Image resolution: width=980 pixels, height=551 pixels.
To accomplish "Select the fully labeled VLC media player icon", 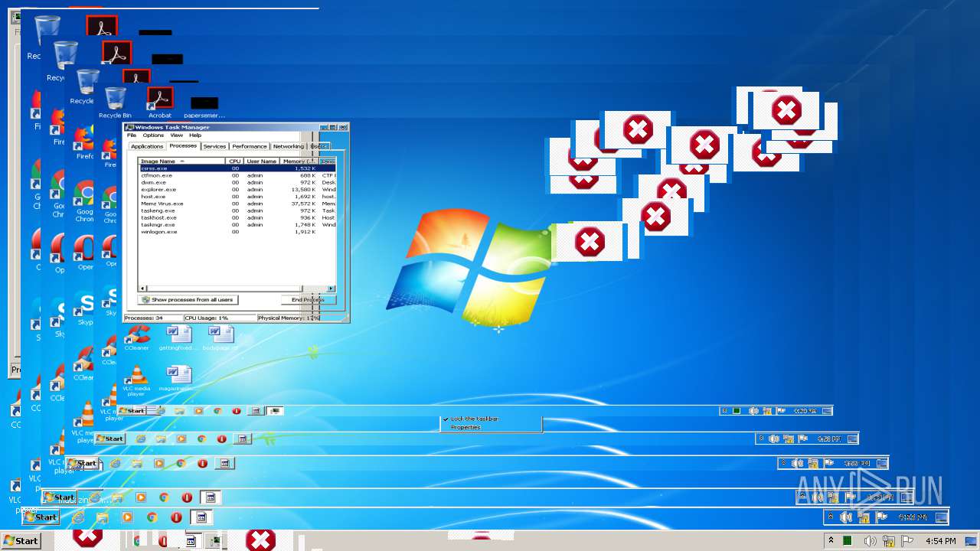I will [136, 380].
